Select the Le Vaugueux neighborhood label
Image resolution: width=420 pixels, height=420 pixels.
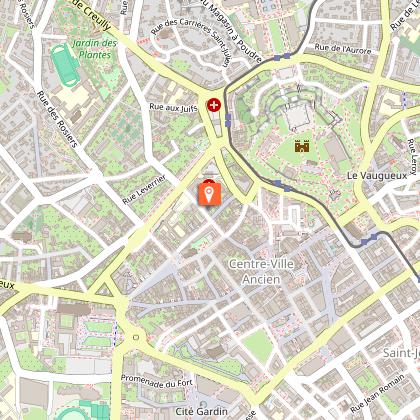pos(377,176)
